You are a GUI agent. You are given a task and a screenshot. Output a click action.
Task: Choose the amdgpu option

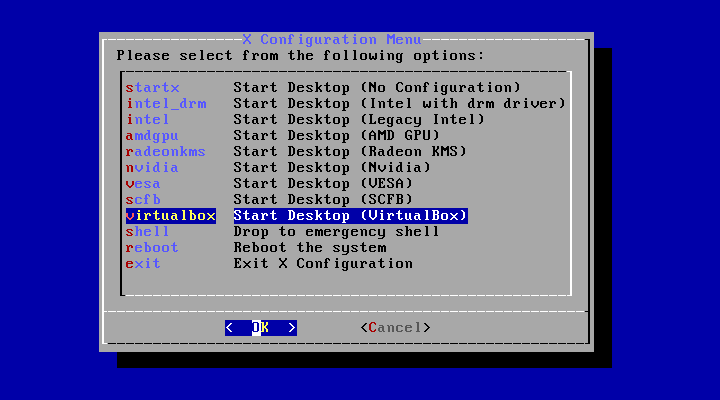coord(152,135)
